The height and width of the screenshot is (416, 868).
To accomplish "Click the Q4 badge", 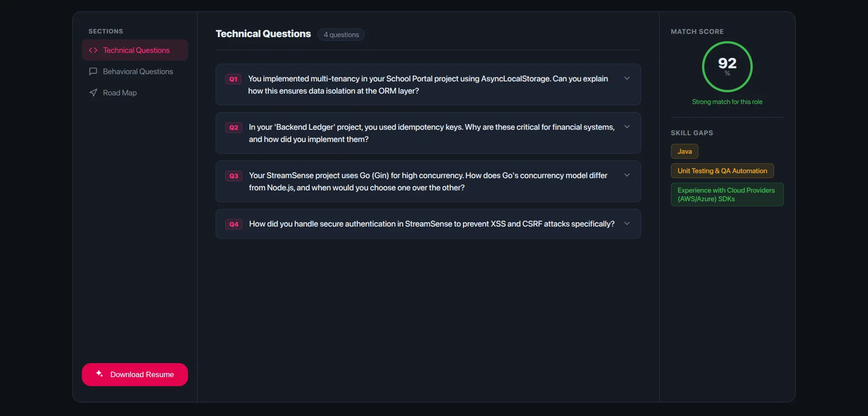I will coord(234,224).
